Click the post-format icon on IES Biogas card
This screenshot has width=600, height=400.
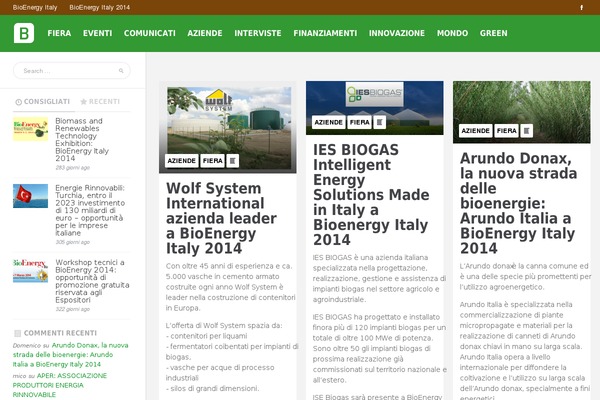click(380, 122)
